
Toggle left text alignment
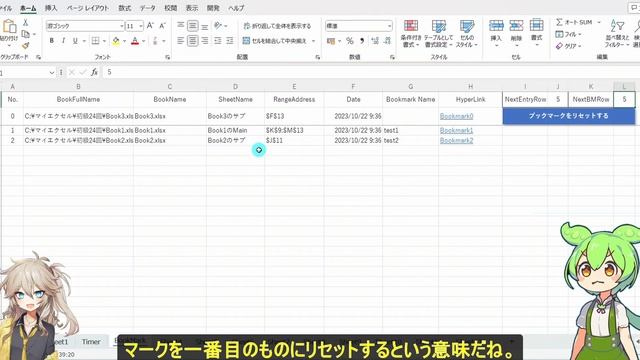[x=180, y=40]
